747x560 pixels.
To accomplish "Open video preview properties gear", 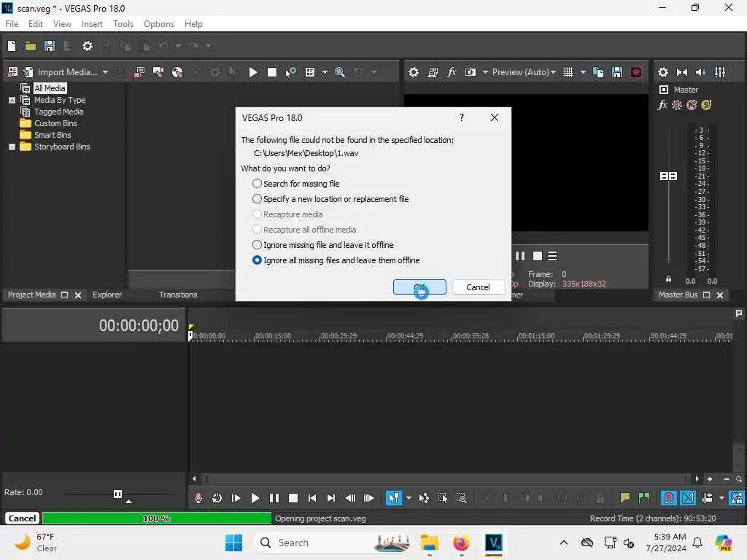I will [414, 72].
